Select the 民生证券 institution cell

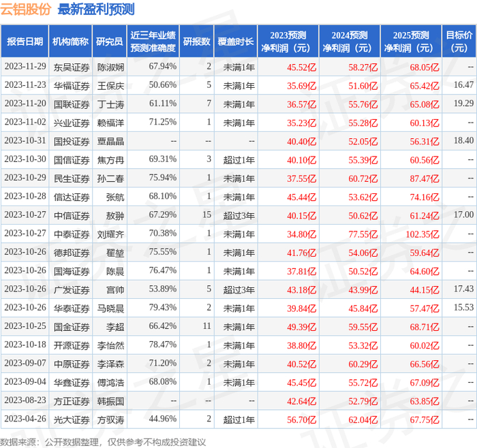(x=72, y=178)
